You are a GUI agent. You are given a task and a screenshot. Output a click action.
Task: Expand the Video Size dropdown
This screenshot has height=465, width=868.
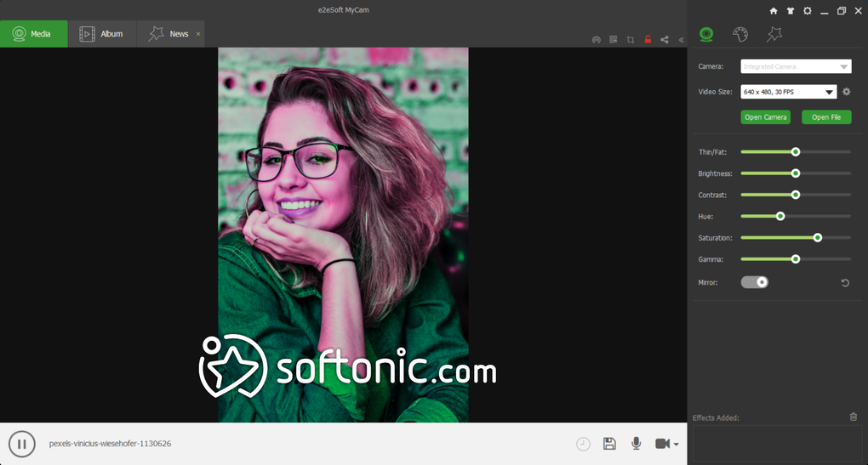788,92
